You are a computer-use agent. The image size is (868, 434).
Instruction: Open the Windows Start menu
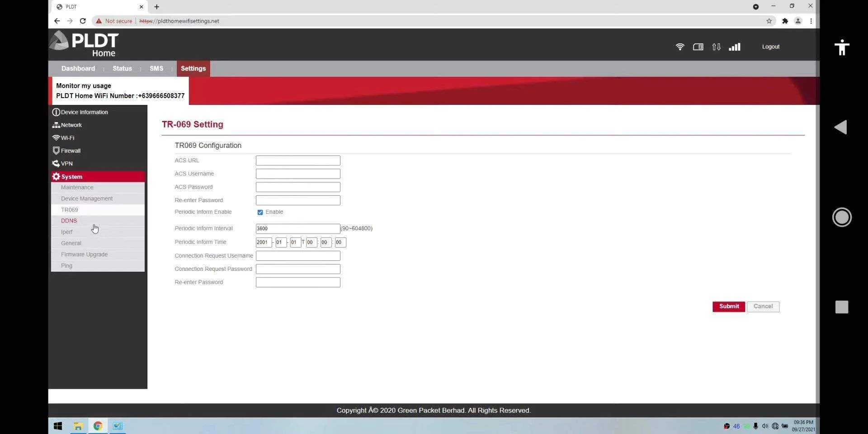[58, 426]
